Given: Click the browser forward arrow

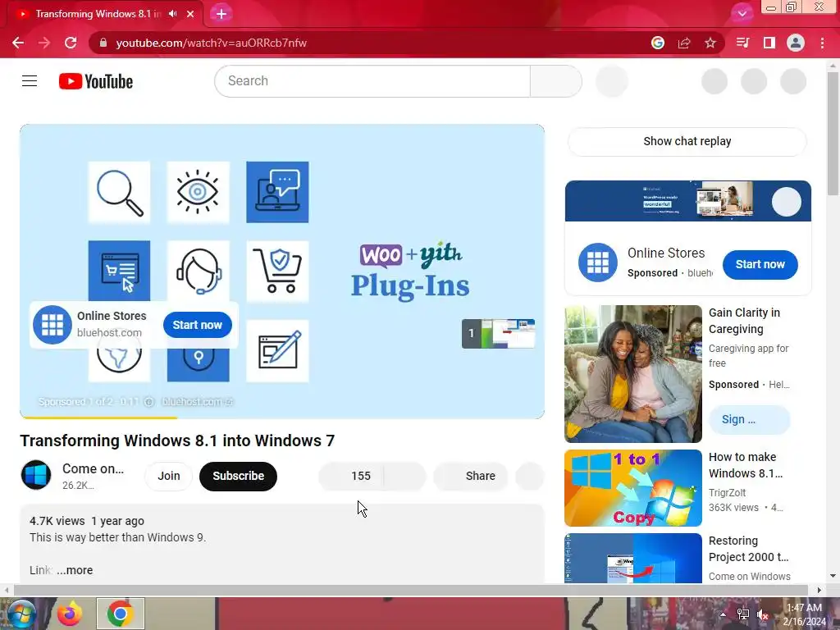Looking at the screenshot, I should (x=44, y=43).
